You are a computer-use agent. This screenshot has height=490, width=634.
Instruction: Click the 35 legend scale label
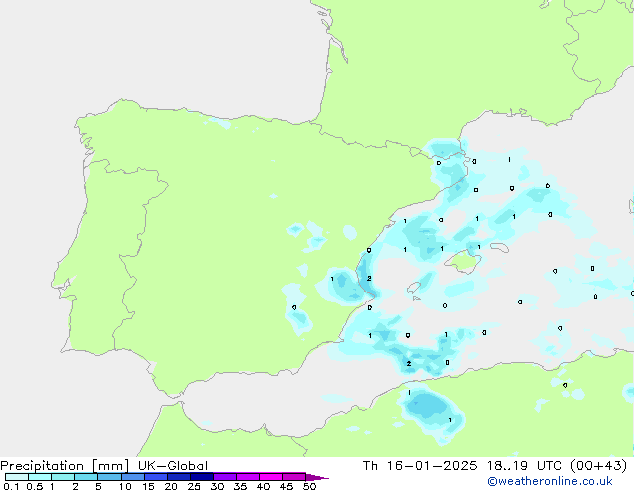(x=240, y=486)
